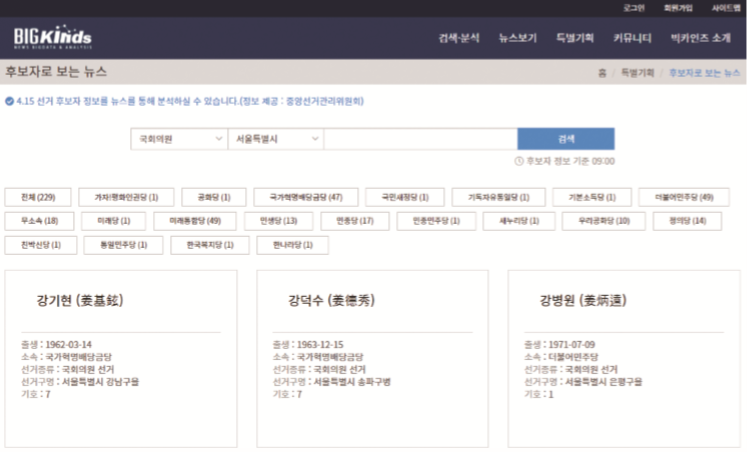Filter by 공화당 (1)
747x452 pixels.
point(214,197)
